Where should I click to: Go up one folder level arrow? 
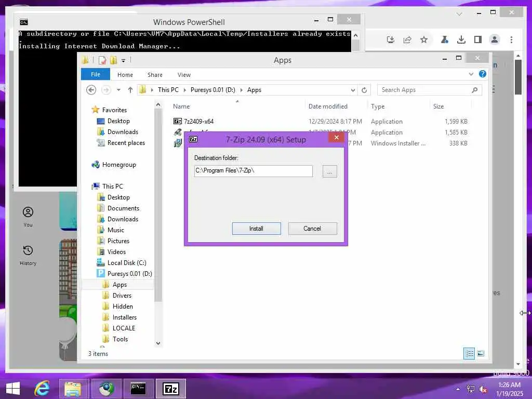130,90
